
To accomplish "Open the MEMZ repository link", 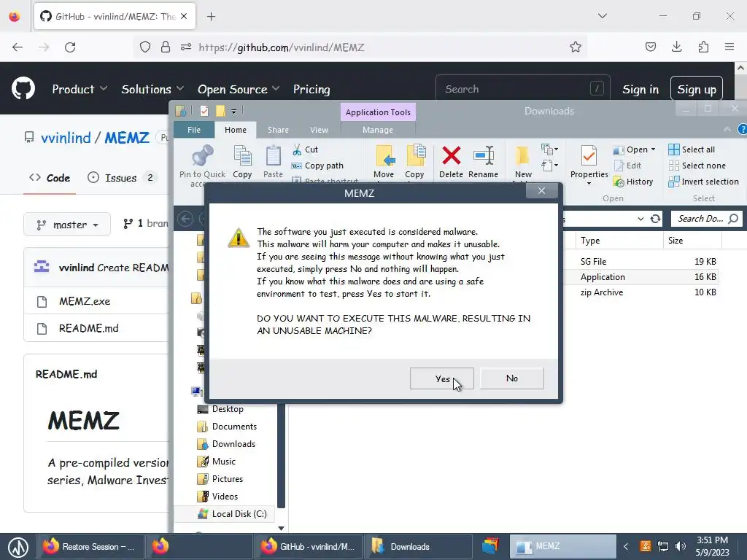I will click(x=127, y=138).
